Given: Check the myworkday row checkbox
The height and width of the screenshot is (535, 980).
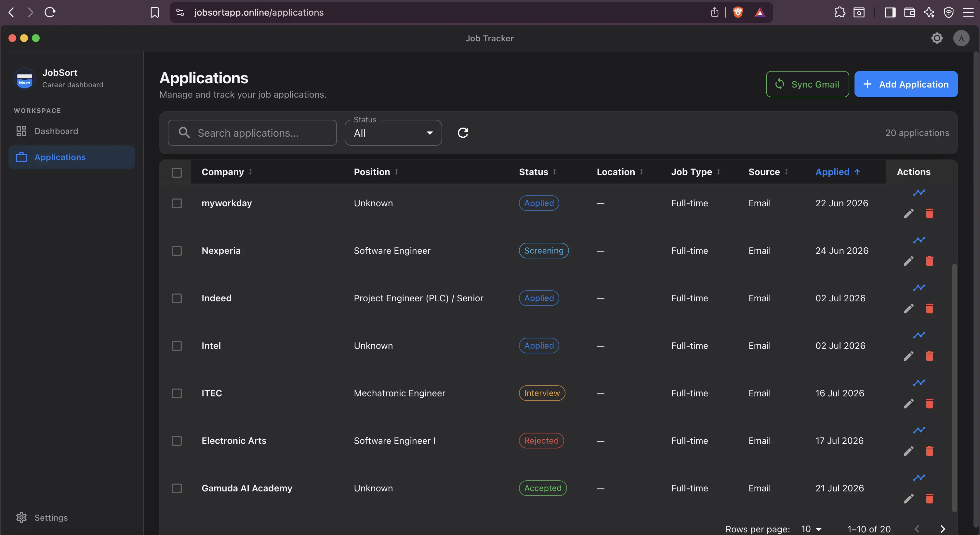Looking at the screenshot, I should (x=177, y=203).
